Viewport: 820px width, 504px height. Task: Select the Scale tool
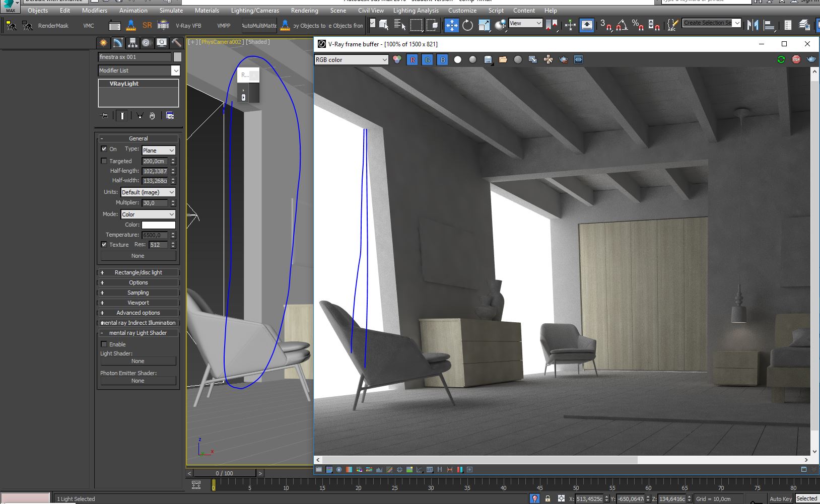(x=484, y=25)
